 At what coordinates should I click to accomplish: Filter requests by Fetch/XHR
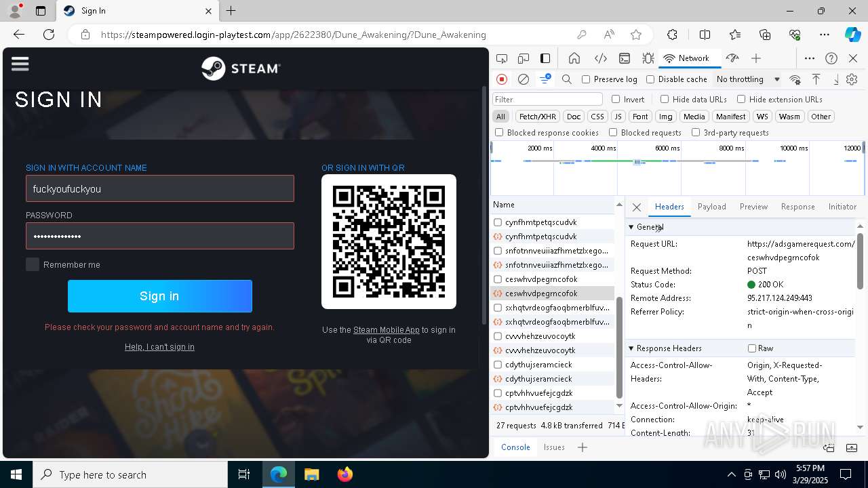pos(538,117)
